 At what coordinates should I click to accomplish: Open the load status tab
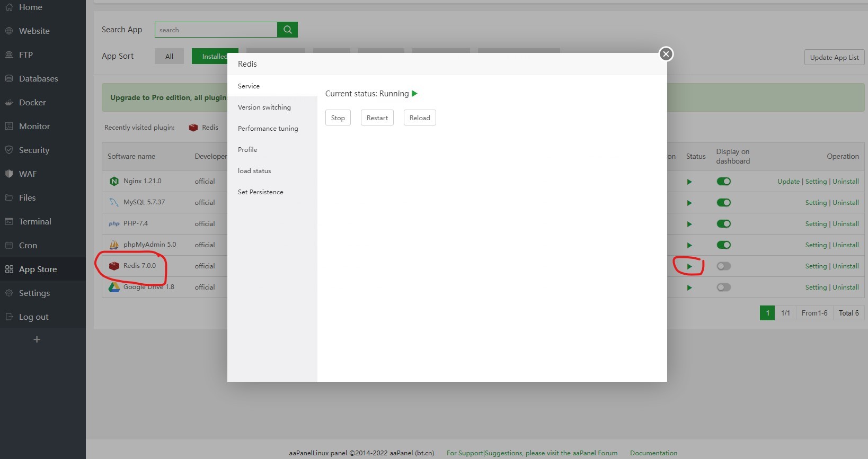pyautogui.click(x=272, y=170)
